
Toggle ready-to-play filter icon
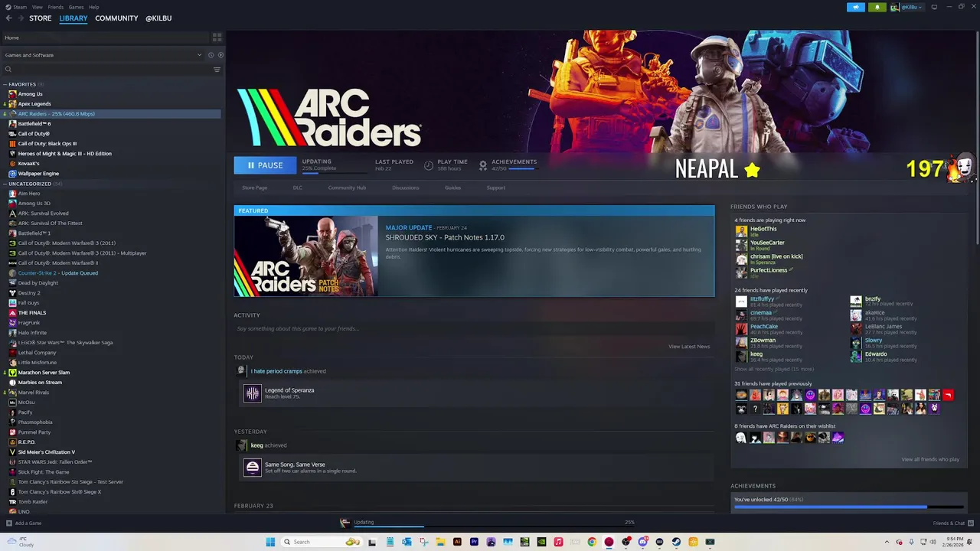click(x=220, y=55)
